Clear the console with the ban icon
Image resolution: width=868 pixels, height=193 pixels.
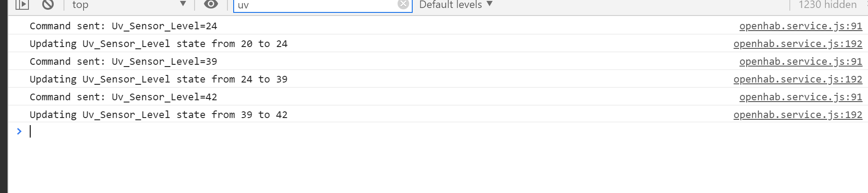click(x=48, y=4)
